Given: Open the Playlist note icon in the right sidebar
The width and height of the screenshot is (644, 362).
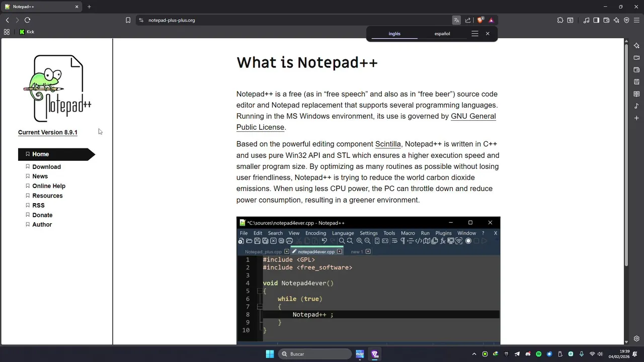Looking at the screenshot, I should tap(636, 106).
